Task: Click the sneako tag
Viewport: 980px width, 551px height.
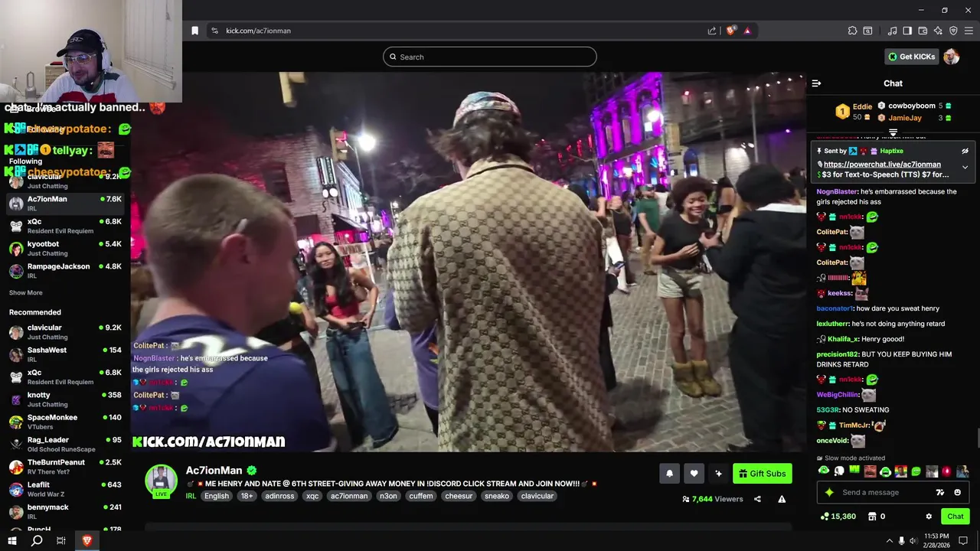Action: click(497, 496)
